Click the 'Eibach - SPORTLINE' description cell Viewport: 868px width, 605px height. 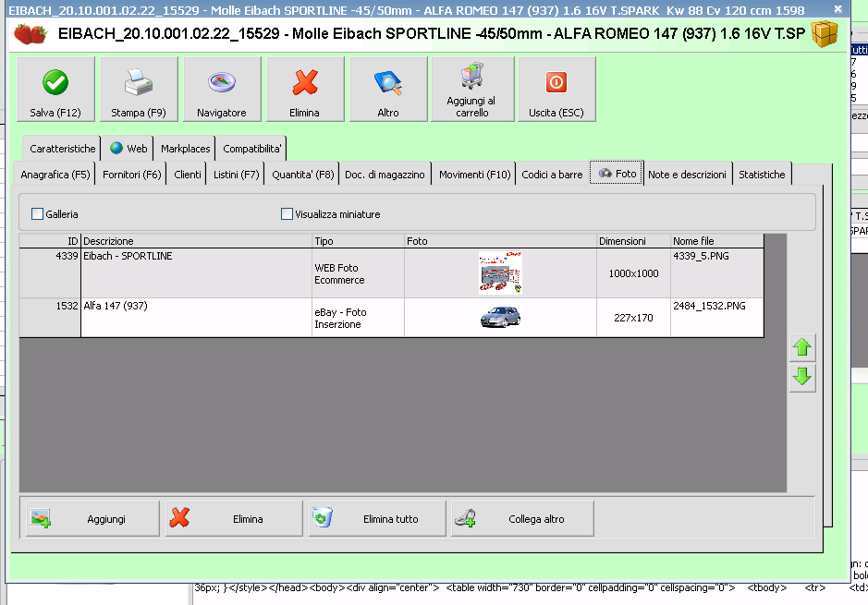tap(197, 273)
